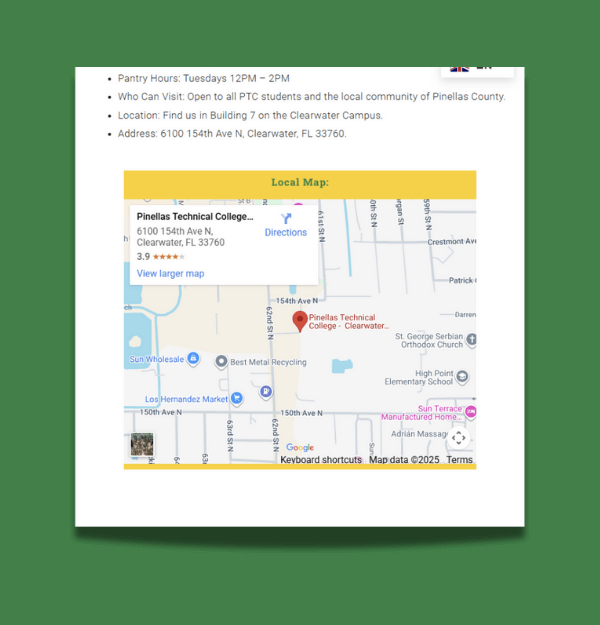
Task: Open Keyboard shortcuts on the map
Action: tap(321, 460)
